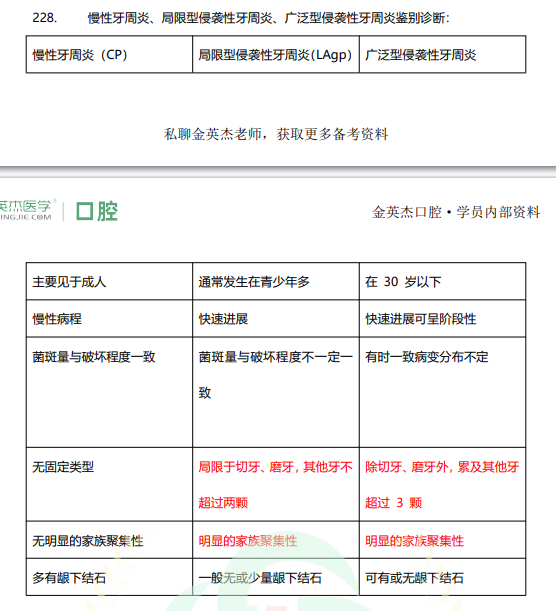Image resolution: width=556 pixels, height=611 pixels.
Task: Click the 有时一致病变分布不定 cell
Action: (442, 392)
